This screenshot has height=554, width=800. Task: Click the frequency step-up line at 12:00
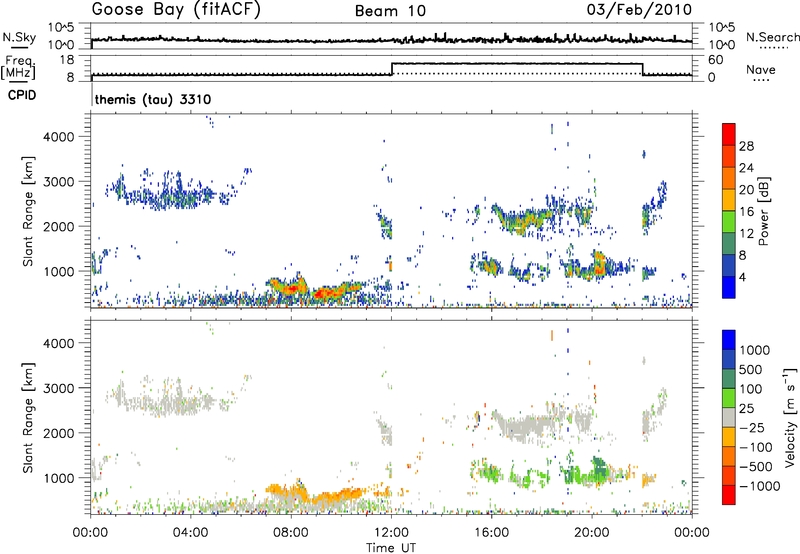tap(392, 69)
